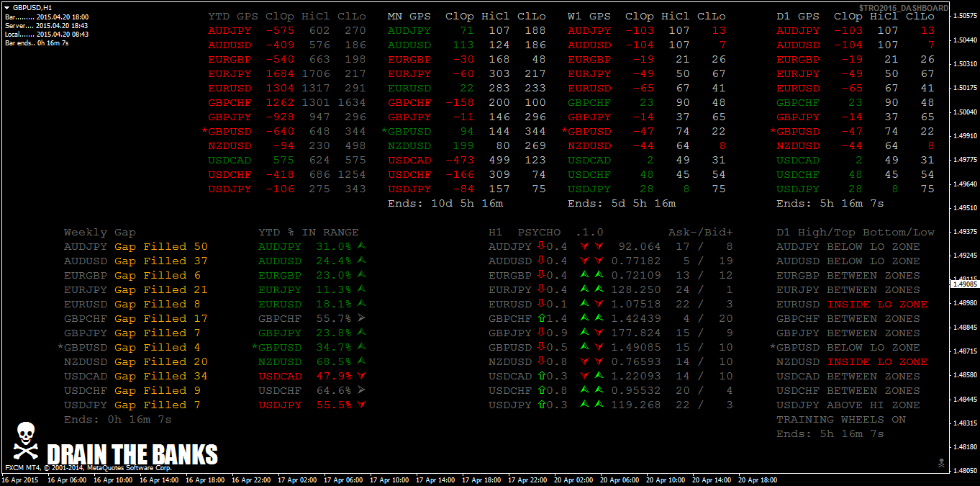
Task: Click the 'Ends: 10d 5h 16m' timer
Action: click(x=445, y=203)
